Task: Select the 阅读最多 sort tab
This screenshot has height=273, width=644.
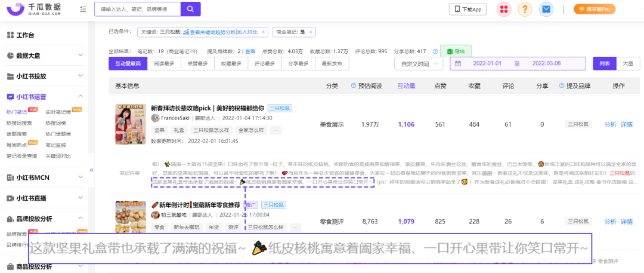Action: click(164, 63)
